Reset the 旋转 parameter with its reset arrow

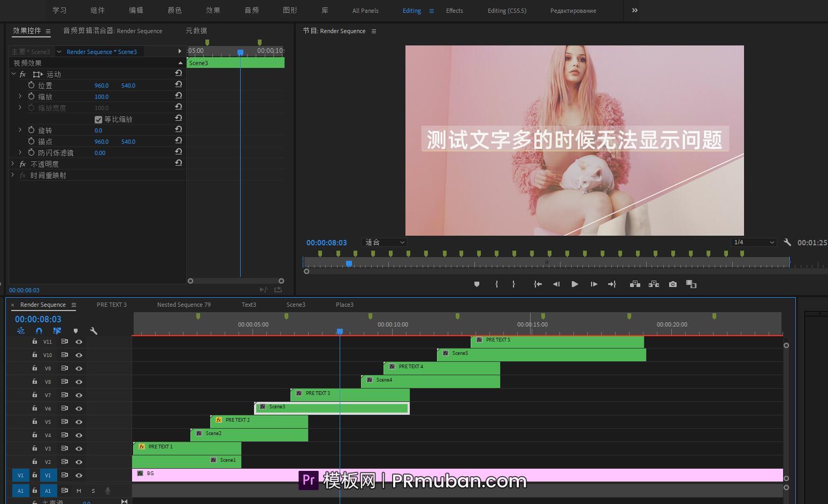(178, 129)
